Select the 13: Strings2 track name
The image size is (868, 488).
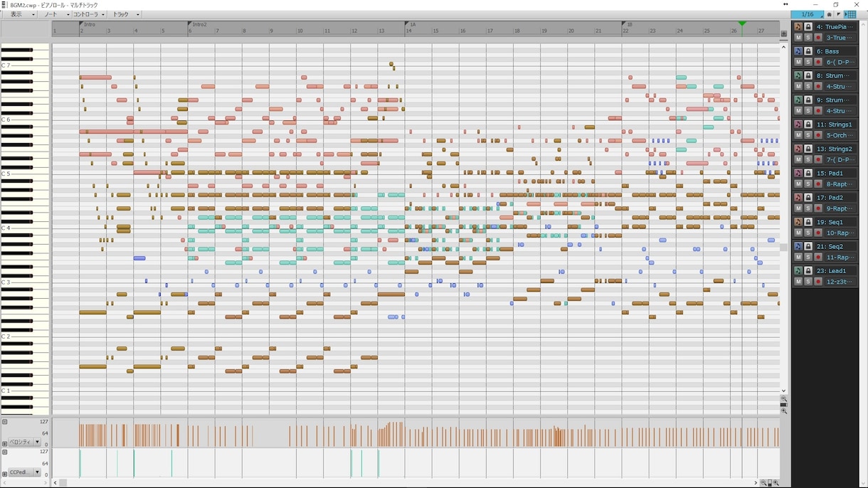pos(835,149)
